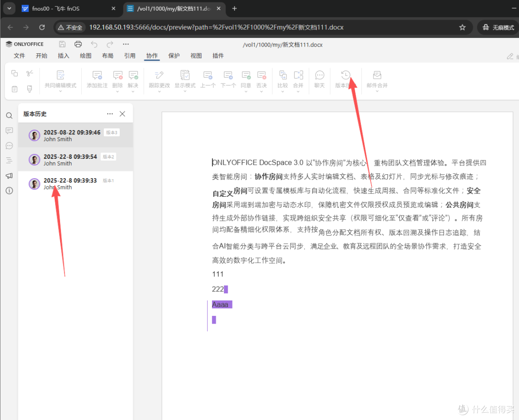
Task: Click the Add Comment ribbon icon
Action: [x=97, y=79]
